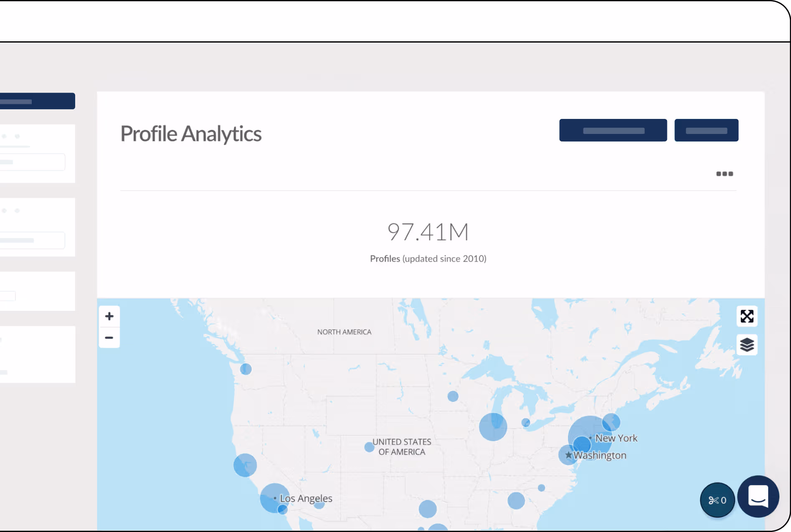791x532 pixels.
Task: Click the New York map label
Action: click(x=616, y=438)
